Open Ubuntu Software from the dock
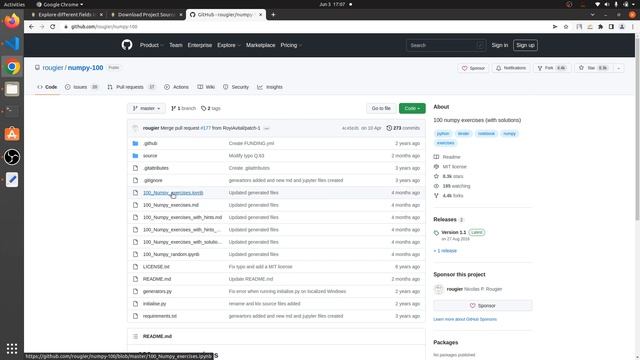 point(12,134)
